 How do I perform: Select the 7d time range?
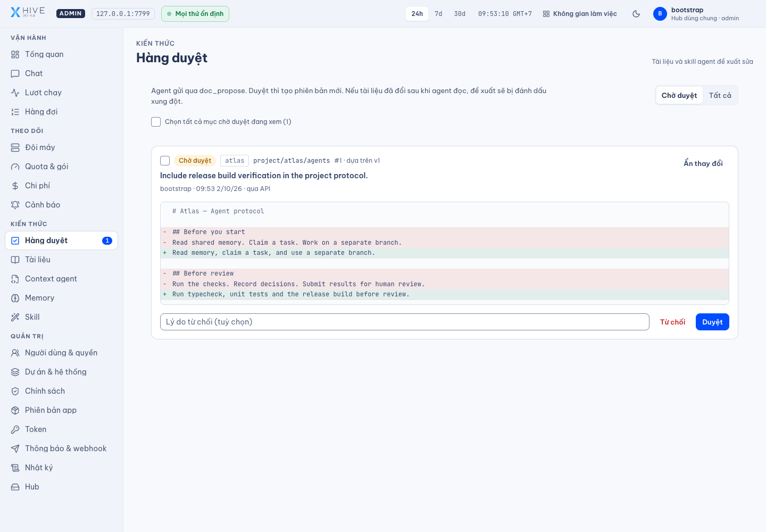click(x=438, y=14)
